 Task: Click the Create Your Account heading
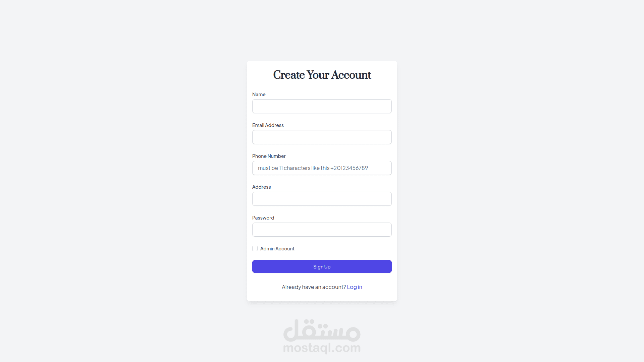pyautogui.click(x=322, y=75)
